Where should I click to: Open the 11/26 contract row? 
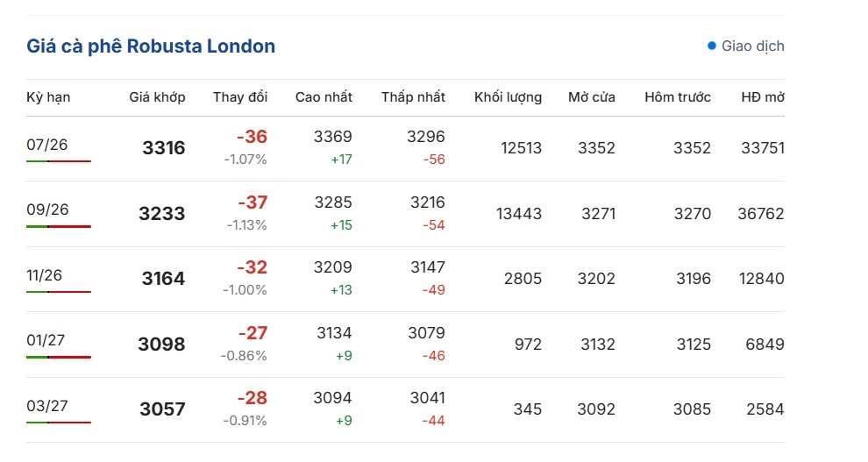pos(405,279)
